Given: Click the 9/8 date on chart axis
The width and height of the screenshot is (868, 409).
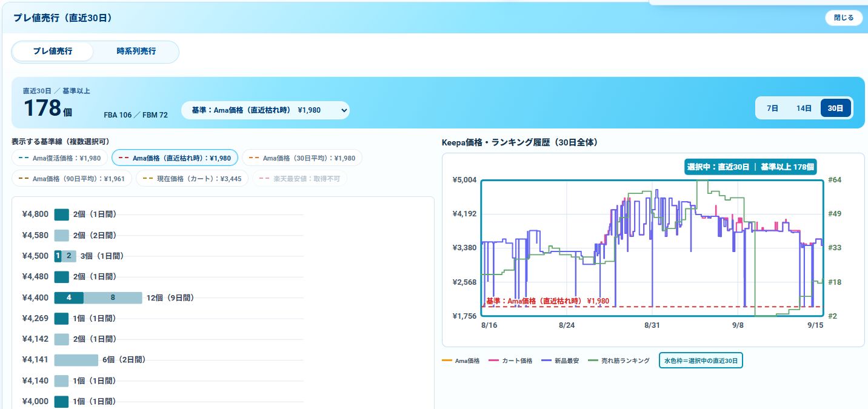Looking at the screenshot, I should 738,325.
